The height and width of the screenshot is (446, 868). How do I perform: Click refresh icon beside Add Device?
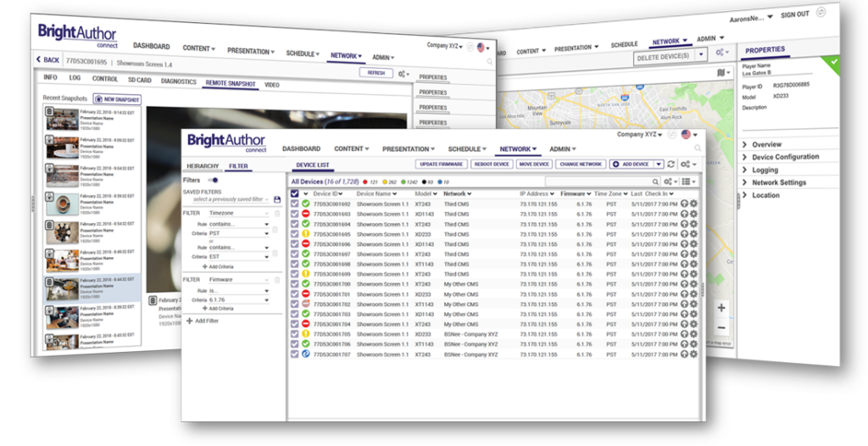pos(671,164)
